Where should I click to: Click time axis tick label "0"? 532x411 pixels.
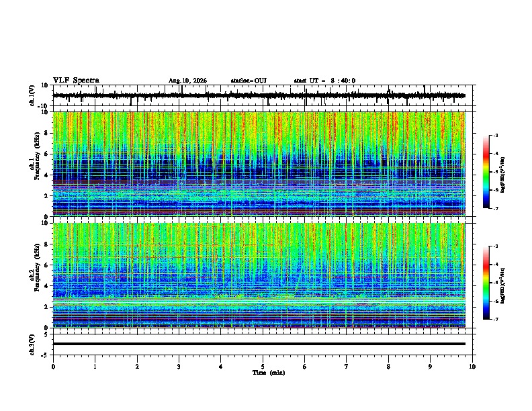click(x=53, y=367)
